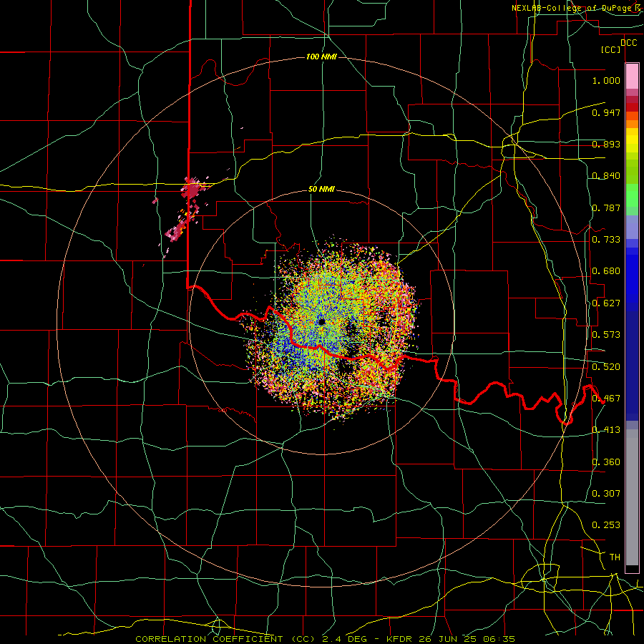Click the 0.467 scale value
644x644 pixels.
click(x=606, y=399)
